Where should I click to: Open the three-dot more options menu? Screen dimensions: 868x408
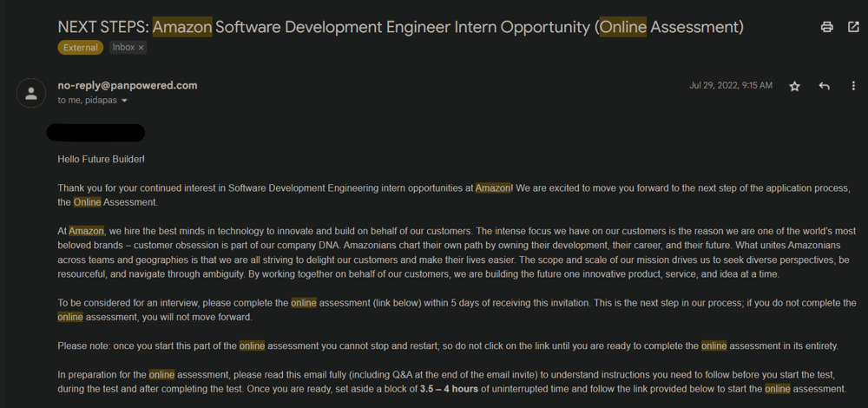[853, 87]
